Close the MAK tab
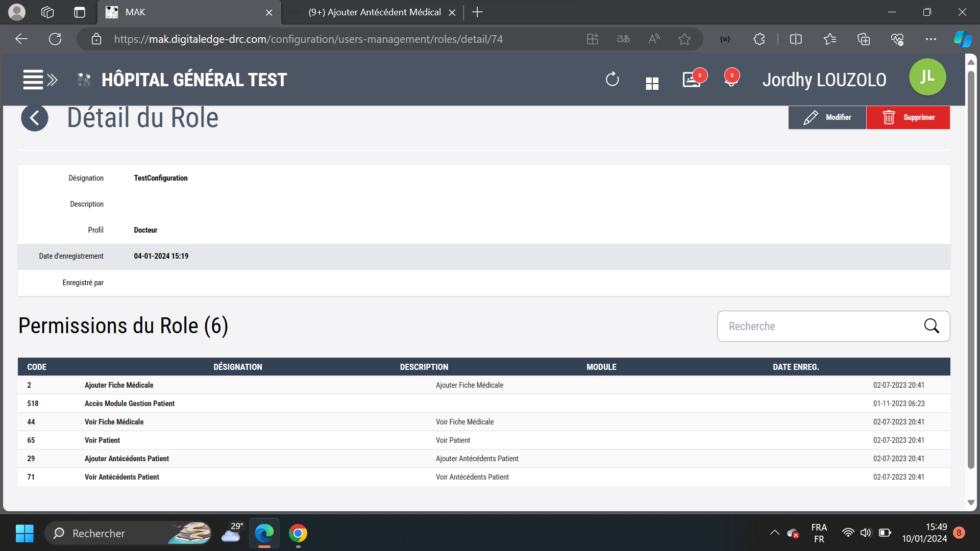Screen dimensions: 980x551 pyautogui.click(x=269, y=12)
